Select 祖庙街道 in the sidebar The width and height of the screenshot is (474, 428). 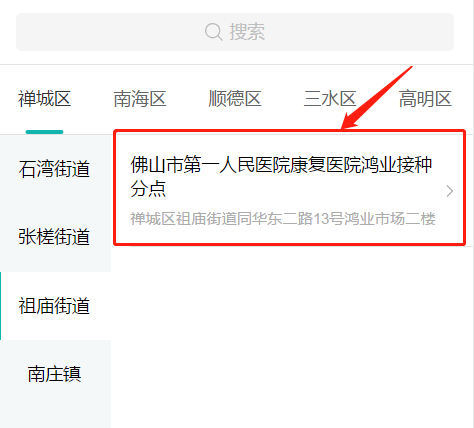[x=54, y=306]
